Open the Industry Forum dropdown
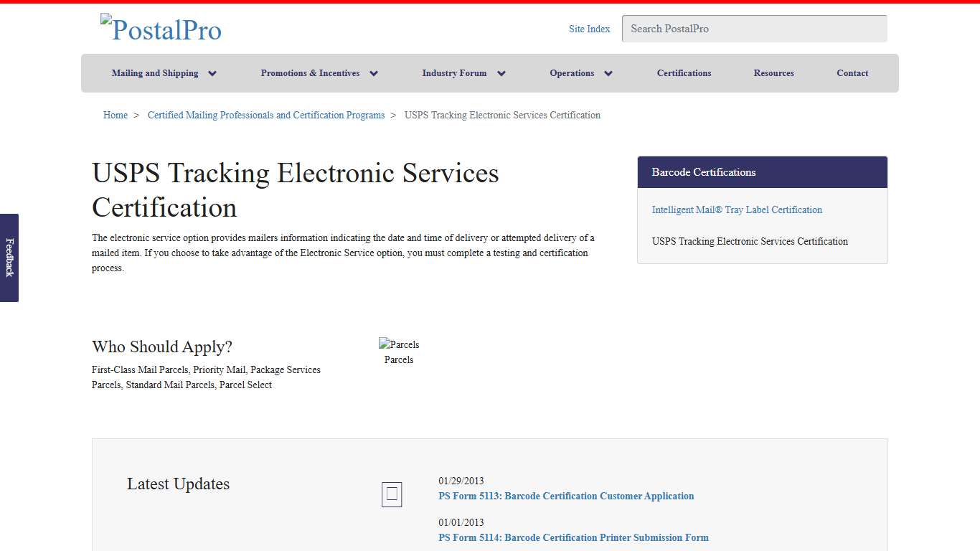 (454, 72)
